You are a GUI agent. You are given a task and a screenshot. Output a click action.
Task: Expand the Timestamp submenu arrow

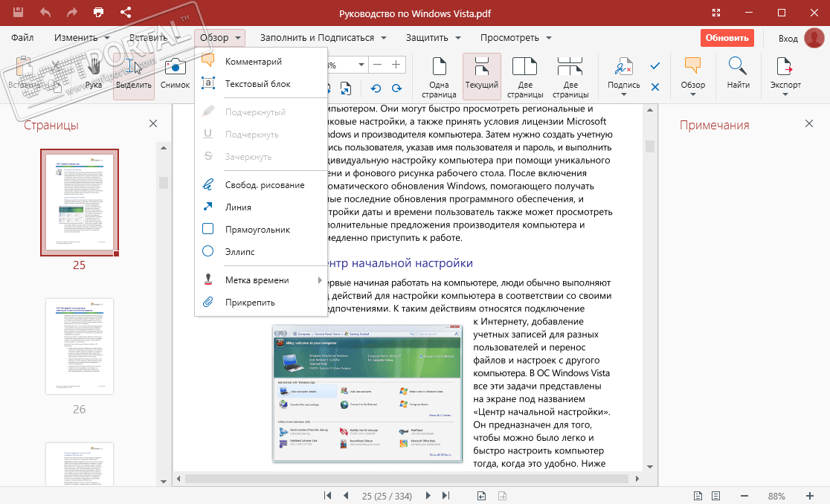coord(321,280)
